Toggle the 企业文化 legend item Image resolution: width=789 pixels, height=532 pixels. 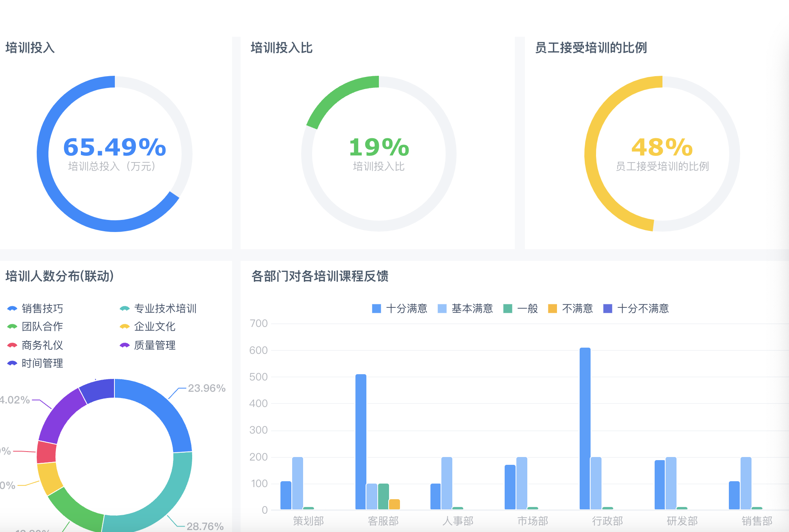point(148,327)
